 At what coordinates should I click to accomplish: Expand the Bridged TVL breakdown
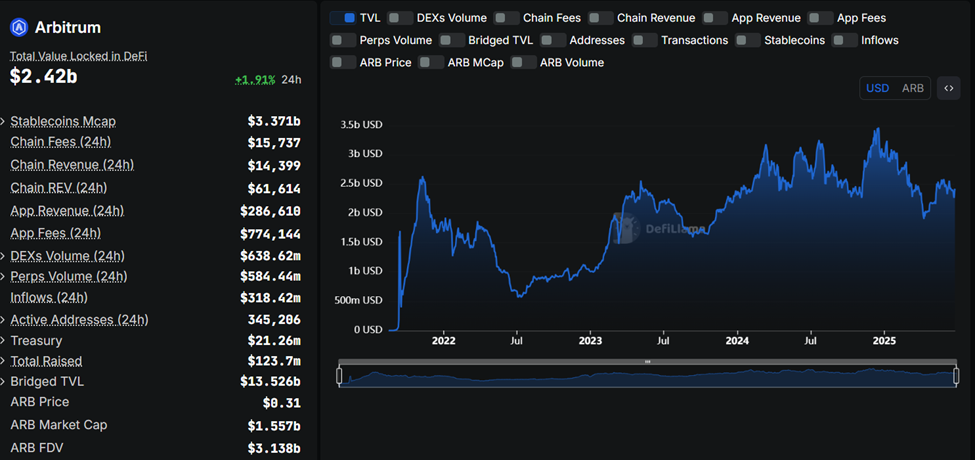(4, 382)
